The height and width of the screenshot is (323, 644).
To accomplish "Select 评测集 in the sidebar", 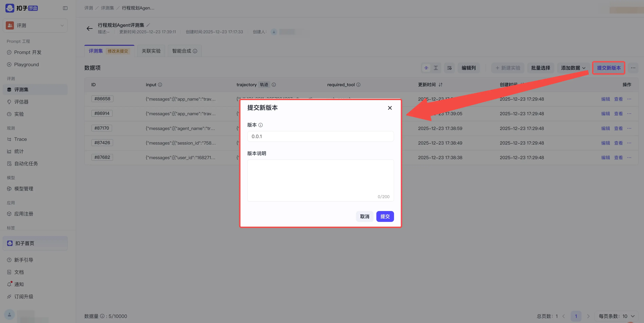I will [x=35, y=89].
